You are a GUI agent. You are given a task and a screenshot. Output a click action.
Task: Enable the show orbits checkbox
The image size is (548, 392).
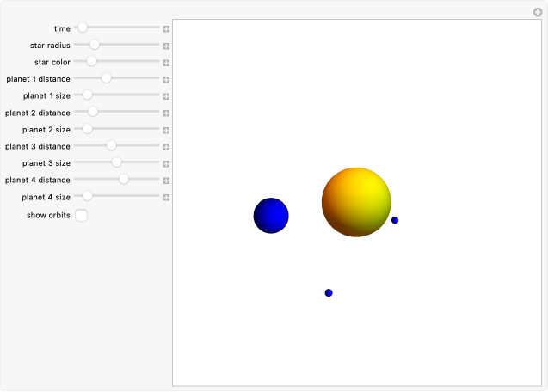point(81,215)
